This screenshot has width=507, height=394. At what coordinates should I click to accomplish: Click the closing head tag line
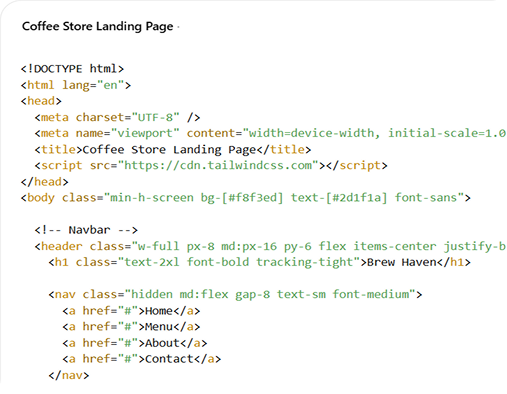(45, 182)
